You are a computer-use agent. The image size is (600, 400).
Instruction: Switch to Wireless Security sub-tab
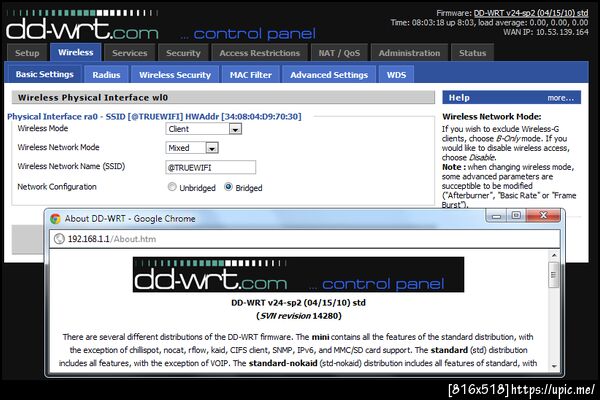coord(175,74)
